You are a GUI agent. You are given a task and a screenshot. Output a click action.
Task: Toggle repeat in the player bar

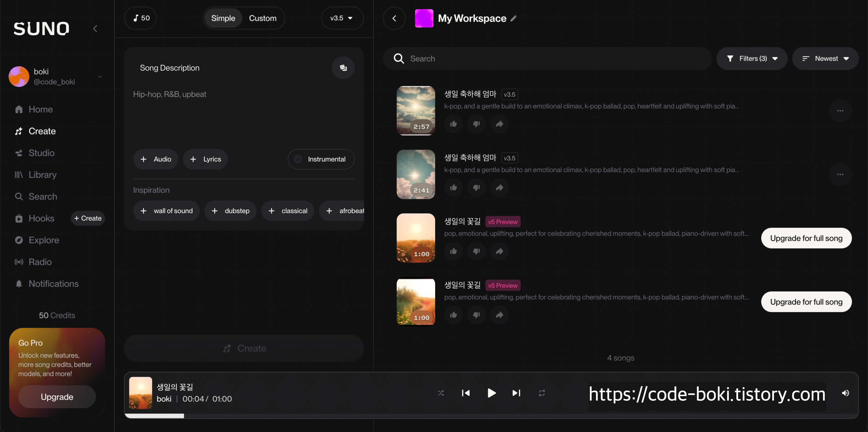coord(542,393)
